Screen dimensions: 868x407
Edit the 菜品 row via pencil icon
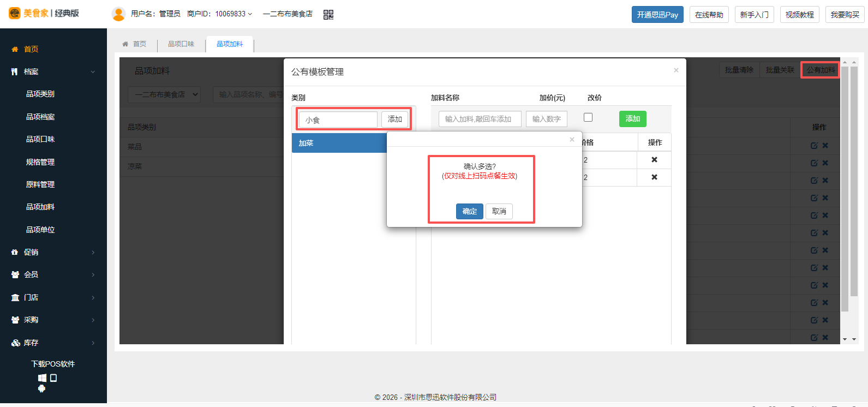(x=814, y=146)
